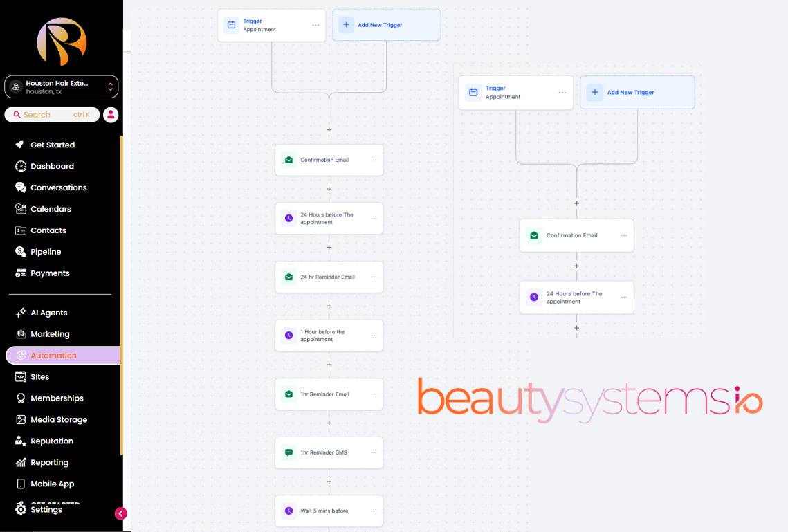Click the AI Agents sparkle icon

click(21, 313)
